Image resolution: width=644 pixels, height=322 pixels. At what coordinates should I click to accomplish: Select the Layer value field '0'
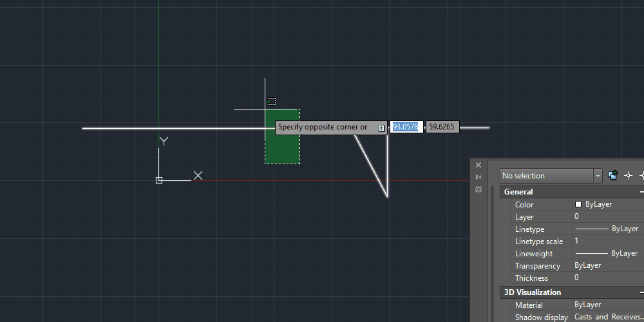(609, 216)
